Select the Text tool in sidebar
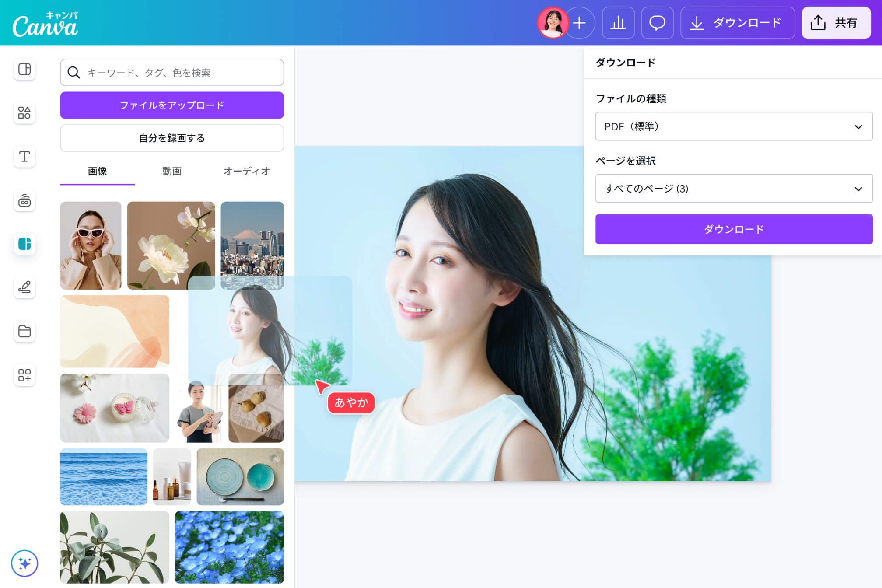The height and width of the screenshot is (588, 882). 24,157
